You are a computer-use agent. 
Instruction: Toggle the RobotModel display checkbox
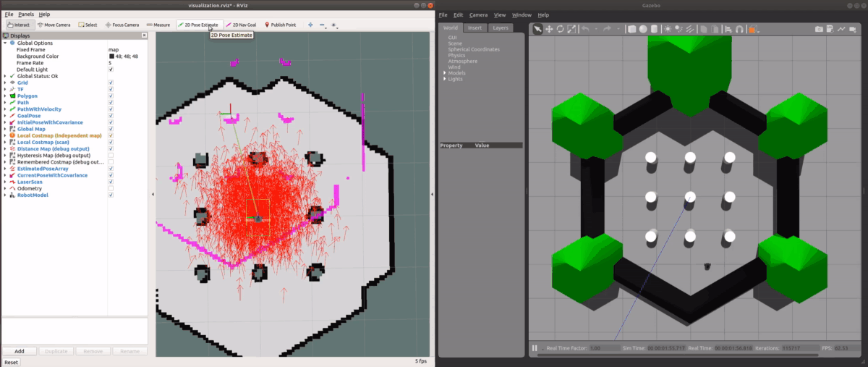point(111,195)
